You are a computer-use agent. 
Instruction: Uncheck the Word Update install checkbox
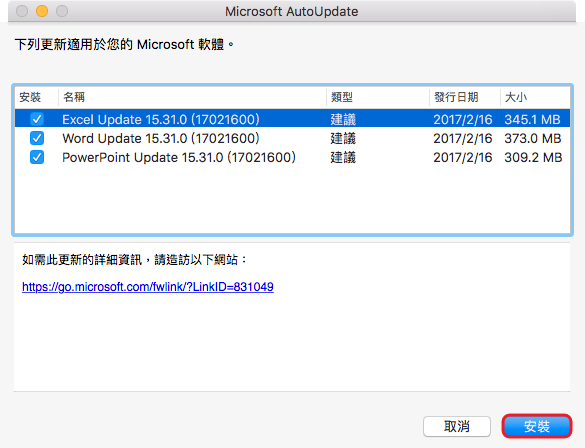click(x=37, y=138)
